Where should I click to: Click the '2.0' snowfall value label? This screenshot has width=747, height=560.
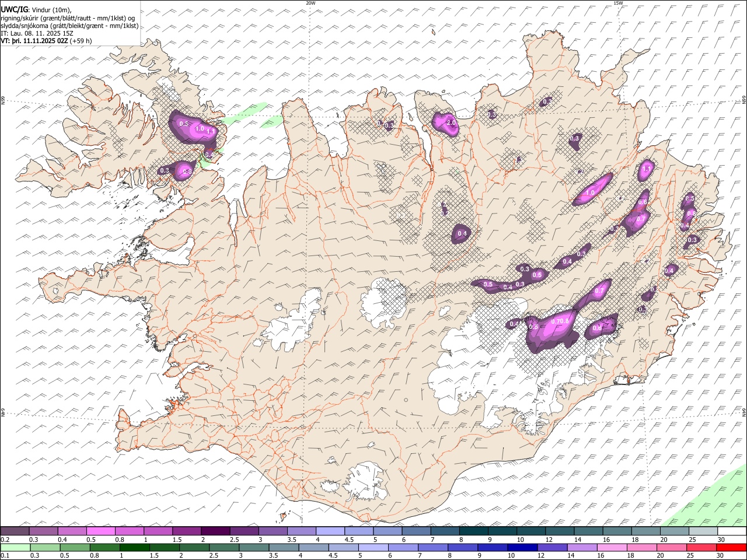pyautogui.click(x=451, y=123)
